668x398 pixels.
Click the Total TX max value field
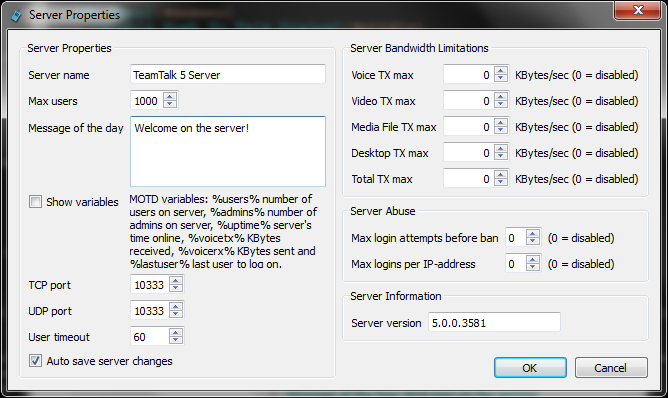tap(469, 179)
